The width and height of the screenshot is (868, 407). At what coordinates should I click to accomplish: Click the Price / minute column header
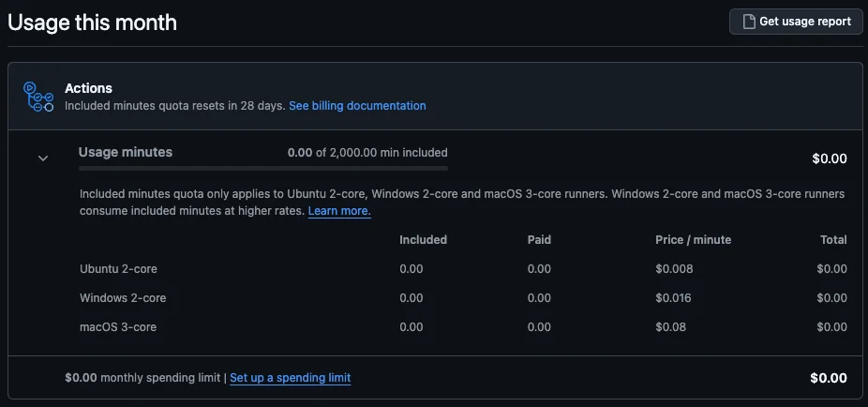click(x=693, y=240)
